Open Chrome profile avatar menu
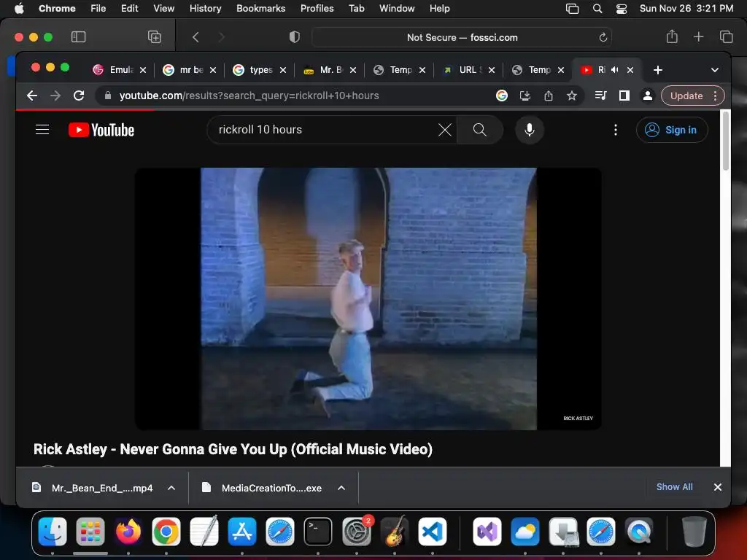This screenshot has height=560, width=747. pos(648,96)
